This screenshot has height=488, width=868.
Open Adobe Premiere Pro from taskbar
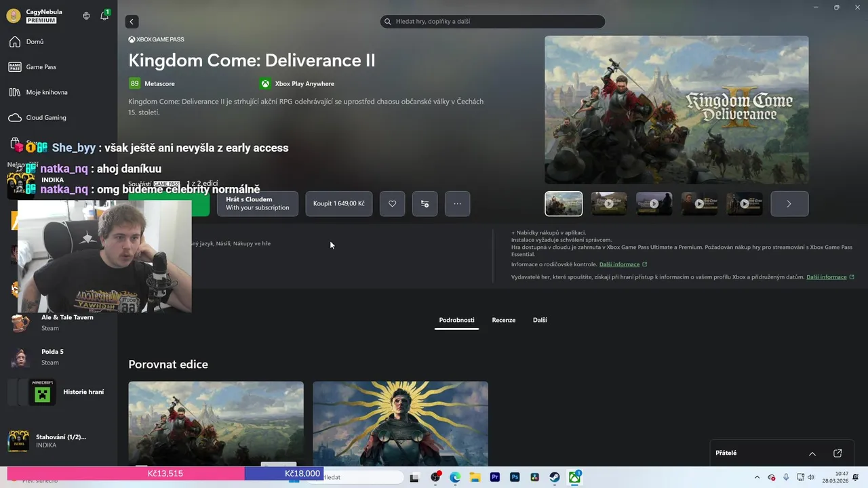[x=495, y=478]
